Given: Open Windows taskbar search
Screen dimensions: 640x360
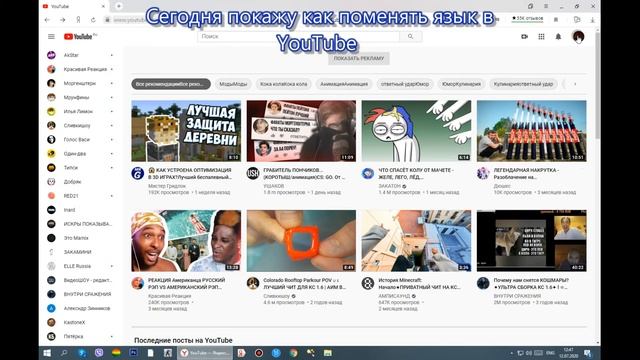Looking at the screenshot, I should [x=64, y=353].
